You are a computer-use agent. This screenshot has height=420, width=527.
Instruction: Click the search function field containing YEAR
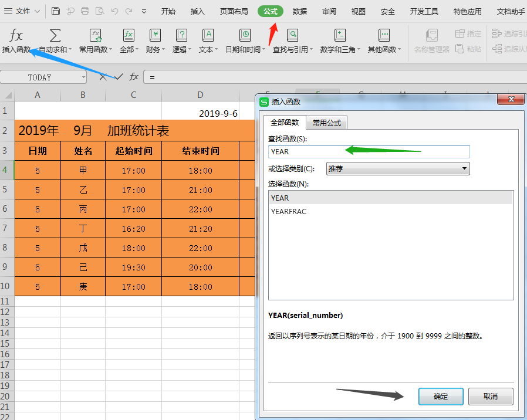click(x=369, y=151)
